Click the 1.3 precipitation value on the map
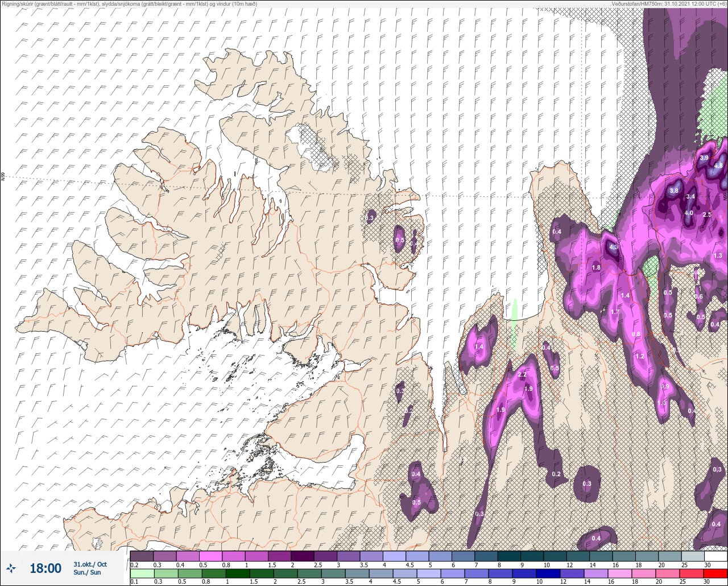This screenshot has width=728, height=586. (x=718, y=256)
